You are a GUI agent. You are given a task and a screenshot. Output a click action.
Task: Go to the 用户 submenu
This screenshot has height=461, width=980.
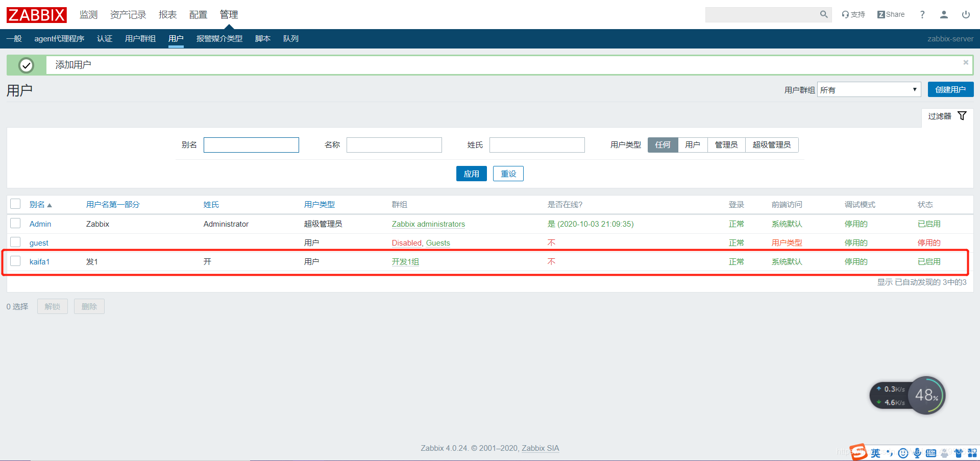pos(176,39)
